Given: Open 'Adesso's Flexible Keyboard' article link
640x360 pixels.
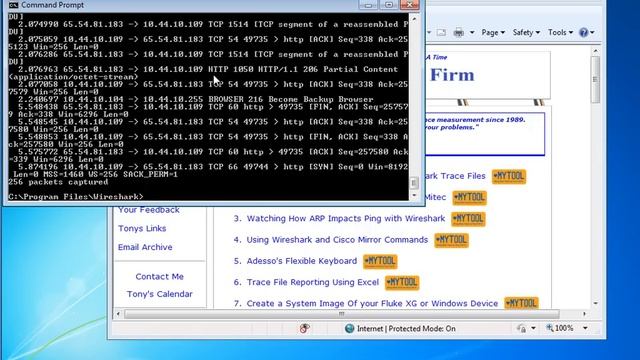Looking at the screenshot, I should coord(302,261).
